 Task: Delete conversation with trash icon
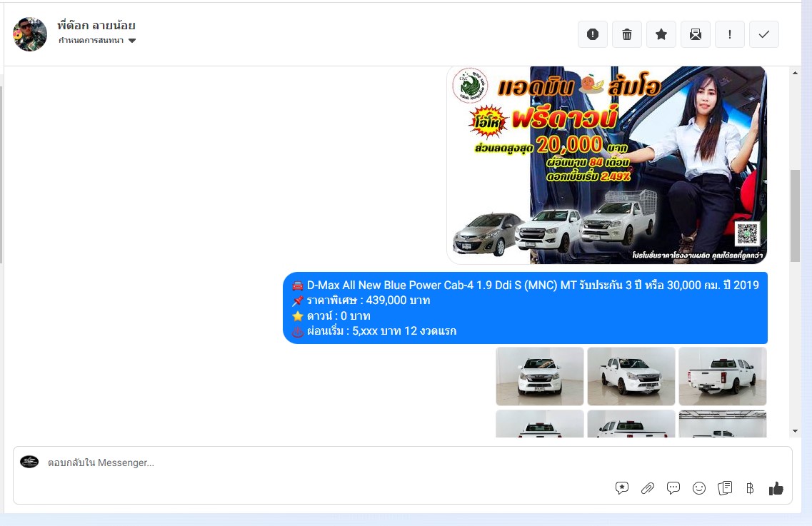click(626, 34)
